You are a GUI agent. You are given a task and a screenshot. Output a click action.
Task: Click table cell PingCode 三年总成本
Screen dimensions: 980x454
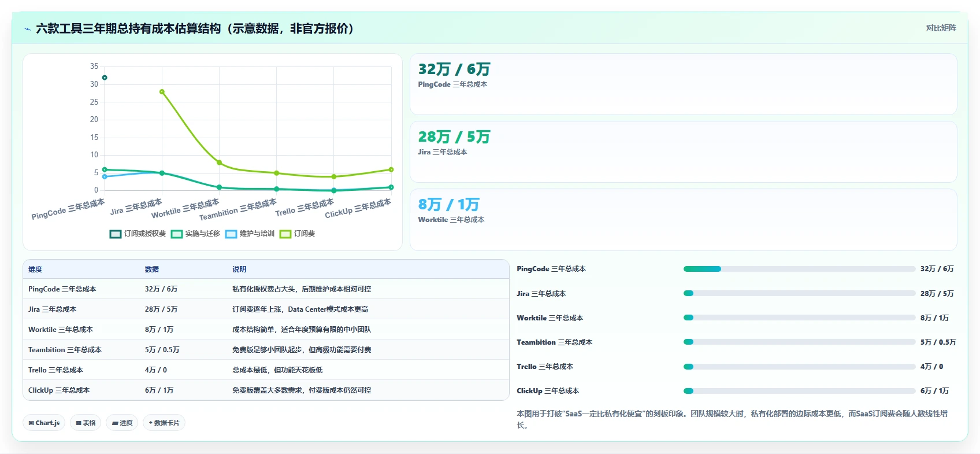tap(62, 289)
